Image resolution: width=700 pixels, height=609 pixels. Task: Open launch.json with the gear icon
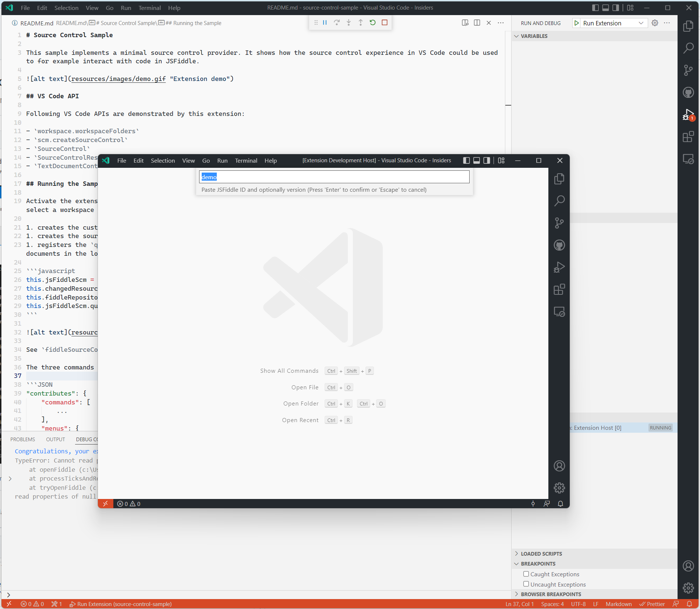click(655, 23)
